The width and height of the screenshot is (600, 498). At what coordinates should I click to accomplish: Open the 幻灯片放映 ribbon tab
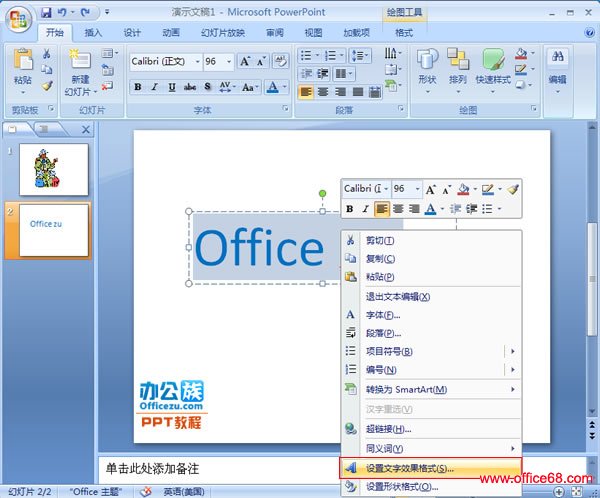[223, 33]
